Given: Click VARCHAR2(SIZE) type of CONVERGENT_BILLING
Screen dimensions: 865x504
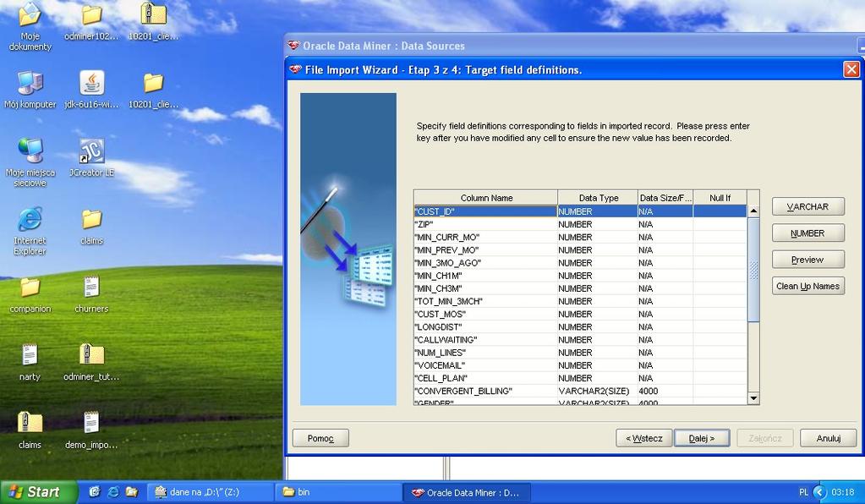Looking at the screenshot, I should 598,391.
